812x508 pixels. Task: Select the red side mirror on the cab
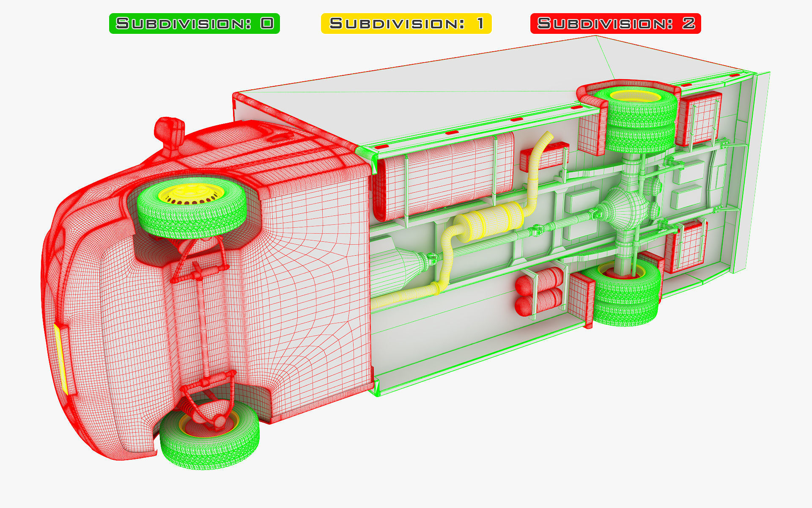point(170,130)
